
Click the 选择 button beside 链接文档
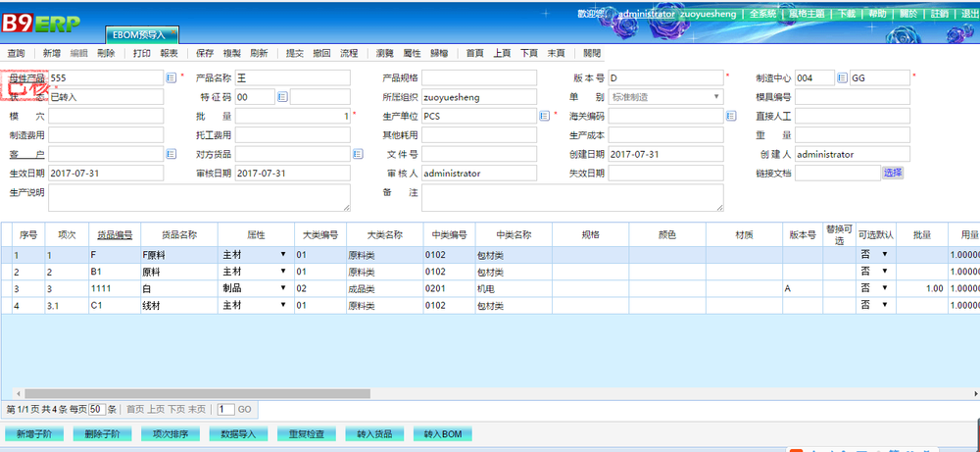tap(892, 173)
